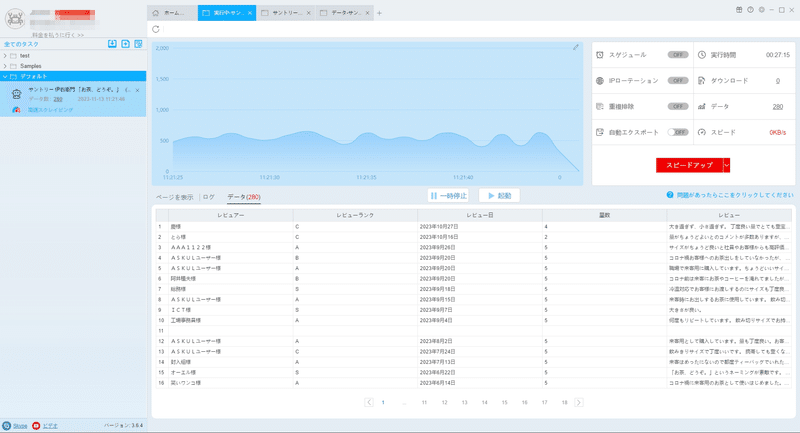Click the file icon beside ダウンロード
The width and height of the screenshot is (800, 433).
[702, 81]
